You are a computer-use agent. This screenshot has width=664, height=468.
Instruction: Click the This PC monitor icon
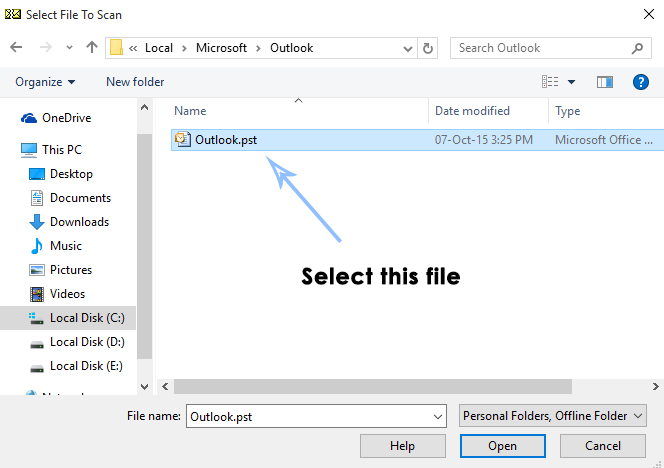[29, 150]
